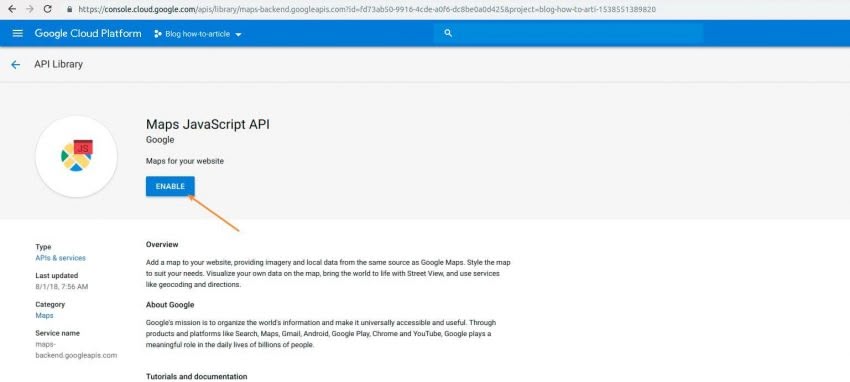Click the API Library heading

coord(59,64)
